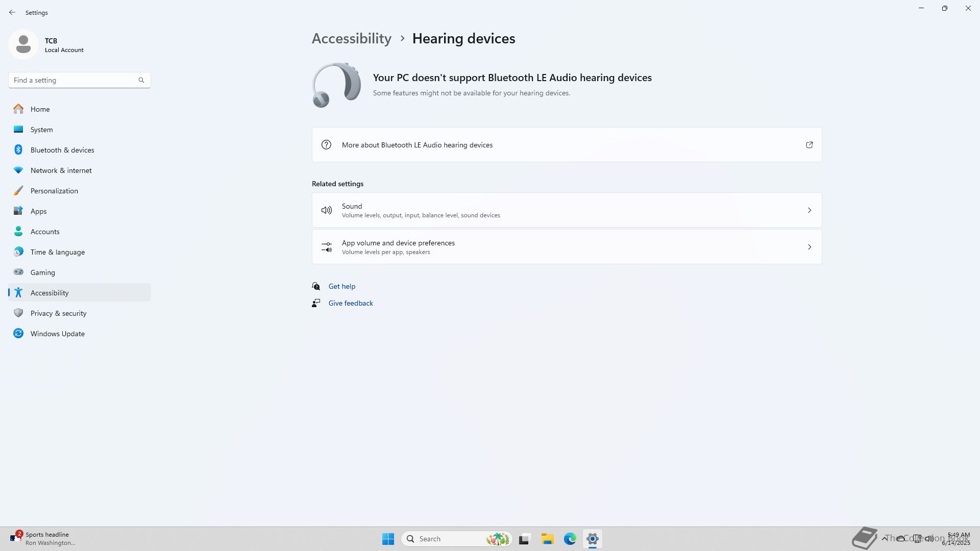Click the Get help link
Screen dimensions: 980x551
(341, 286)
